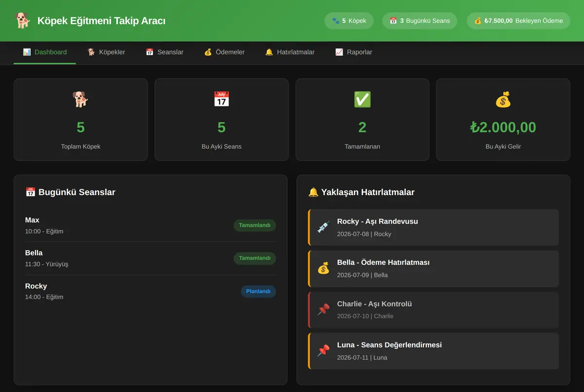Open the Tamamlanan stat card
Screen dimensions: 584x392
point(363,120)
